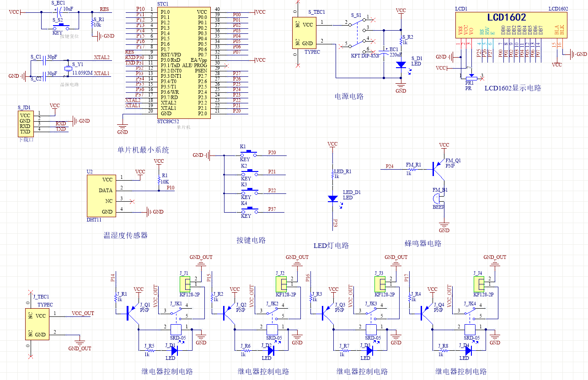Click the S_JD1 download header
Screen dimensions: 588x380
click(x=25, y=123)
